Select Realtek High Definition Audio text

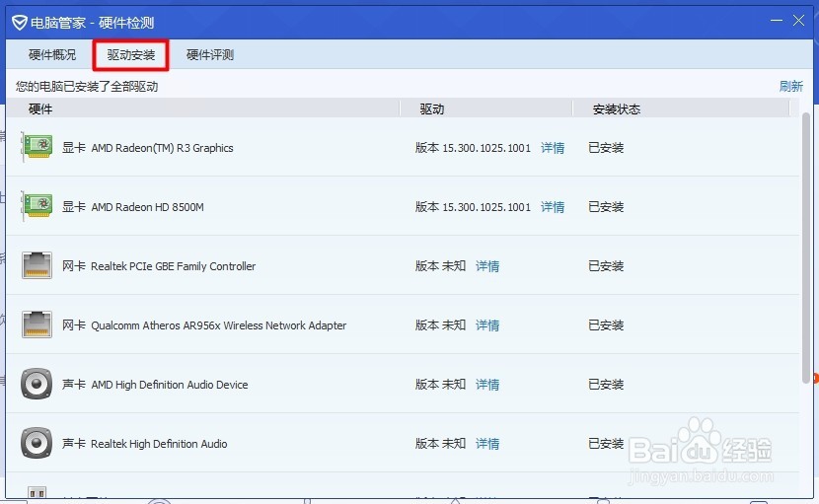159,444
